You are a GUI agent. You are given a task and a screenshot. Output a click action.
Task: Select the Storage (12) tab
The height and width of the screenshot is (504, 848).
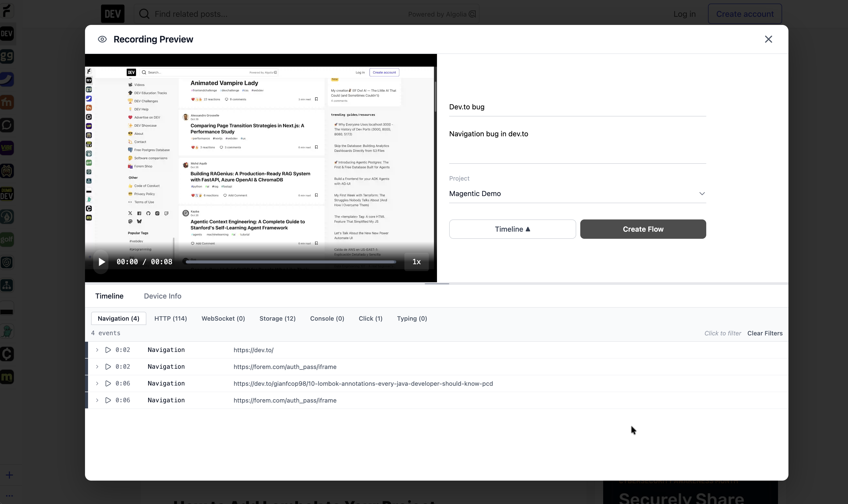click(277, 319)
